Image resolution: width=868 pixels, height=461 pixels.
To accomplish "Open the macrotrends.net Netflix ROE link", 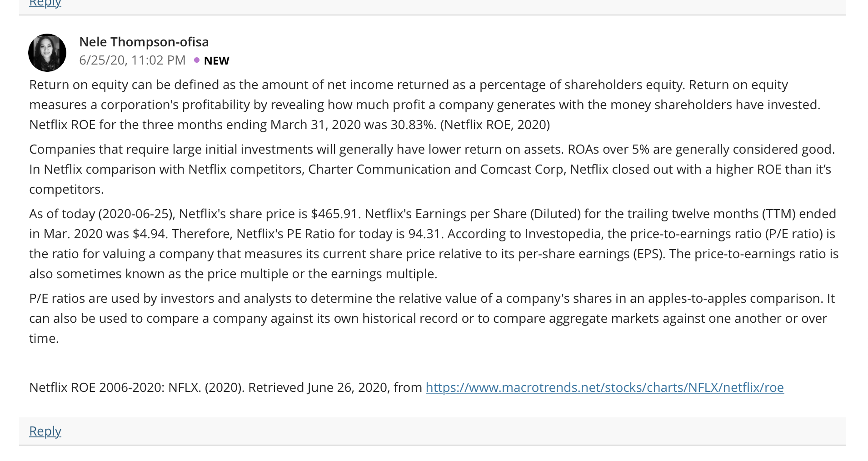I will click(x=604, y=387).
